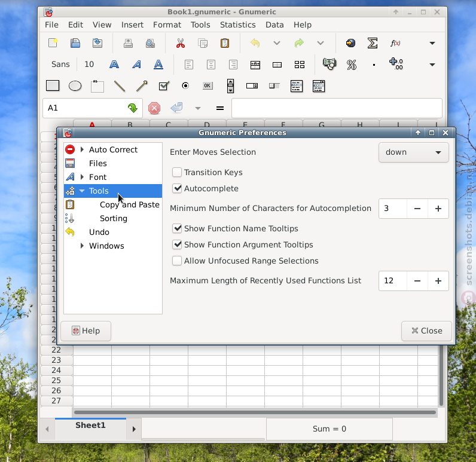Image resolution: width=476 pixels, height=462 pixels.
Task: Insert a checkbox form object
Action: 164,86
